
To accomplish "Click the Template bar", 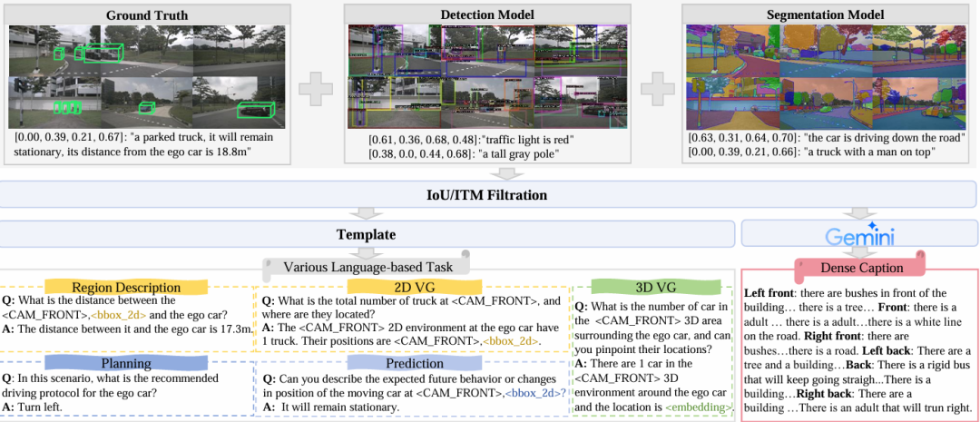I will (367, 234).
